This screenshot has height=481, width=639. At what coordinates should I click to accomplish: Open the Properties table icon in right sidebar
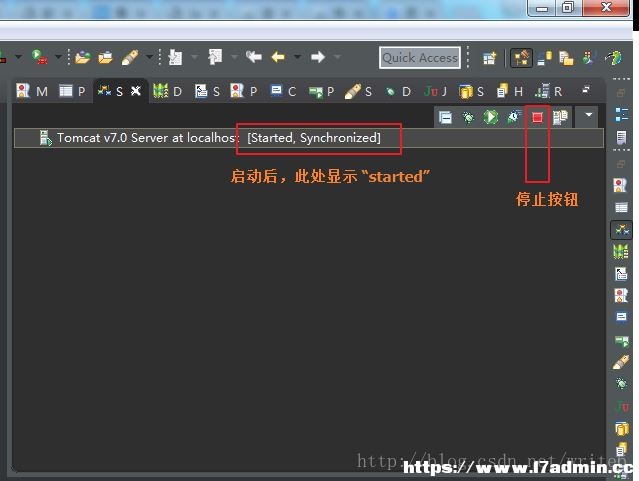pyautogui.click(x=621, y=208)
